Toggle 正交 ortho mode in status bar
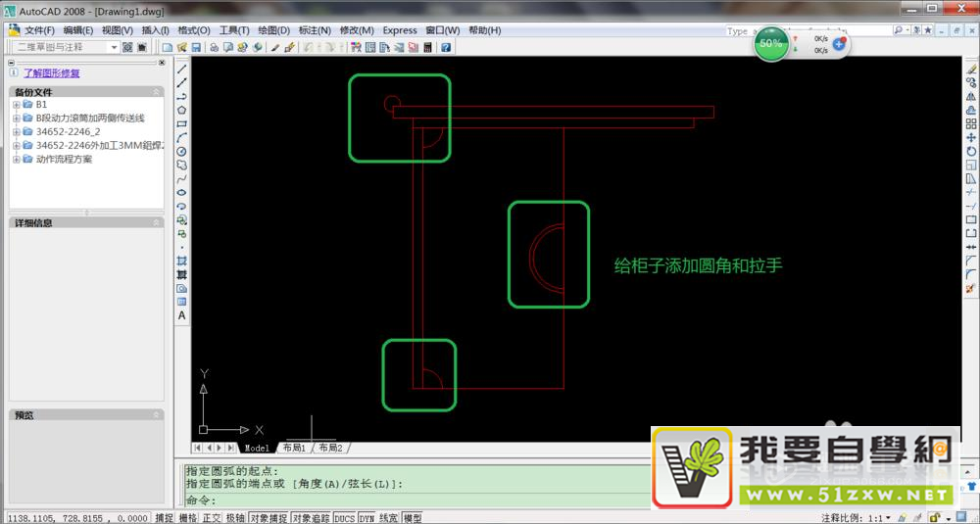The width and height of the screenshot is (980, 524). 212,518
